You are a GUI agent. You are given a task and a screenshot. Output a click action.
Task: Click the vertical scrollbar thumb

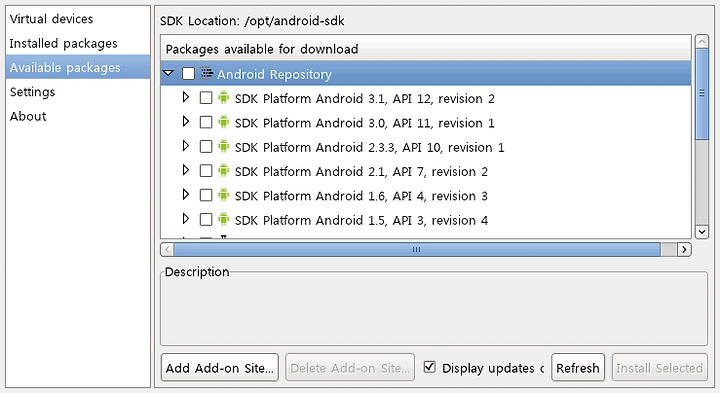coord(702,94)
